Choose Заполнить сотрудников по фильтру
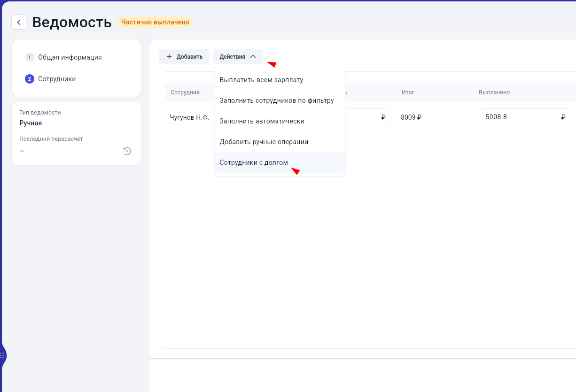 pyautogui.click(x=280, y=100)
